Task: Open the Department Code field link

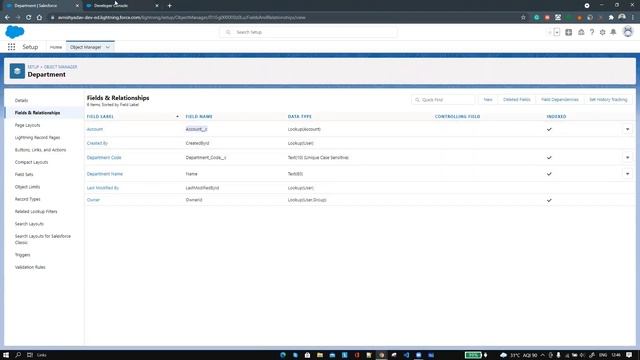Action: 104,158
